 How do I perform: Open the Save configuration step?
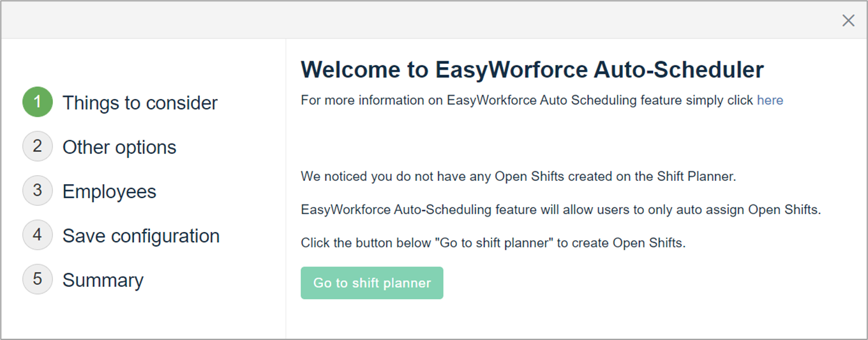(141, 236)
